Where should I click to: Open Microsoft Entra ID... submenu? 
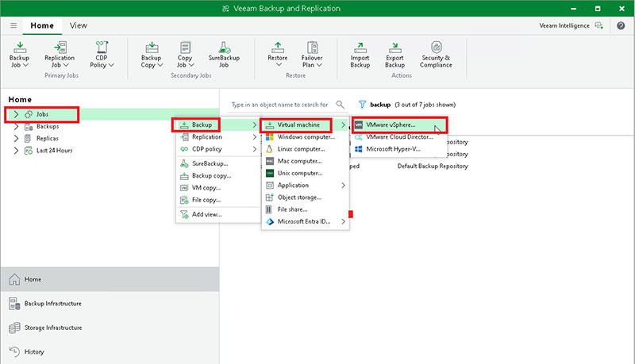[x=305, y=221]
